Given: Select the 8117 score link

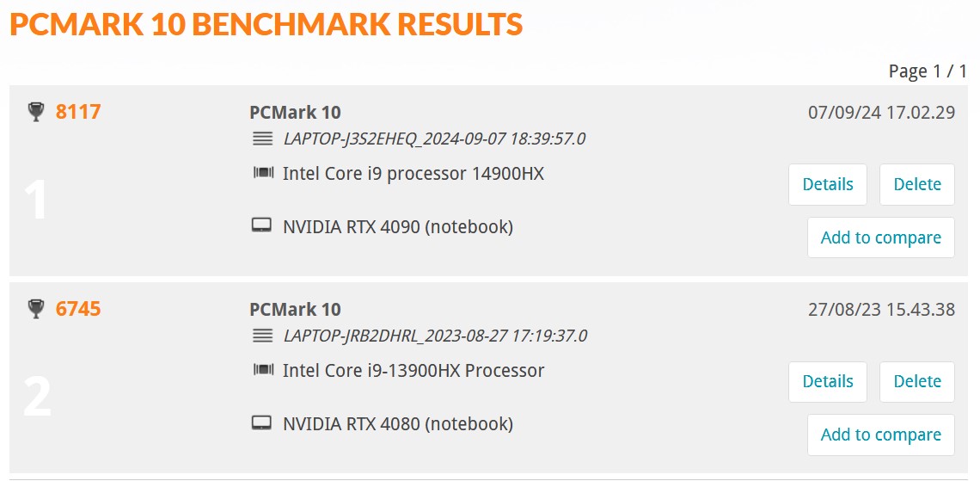Looking at the screenshot, I should [78, 112].
